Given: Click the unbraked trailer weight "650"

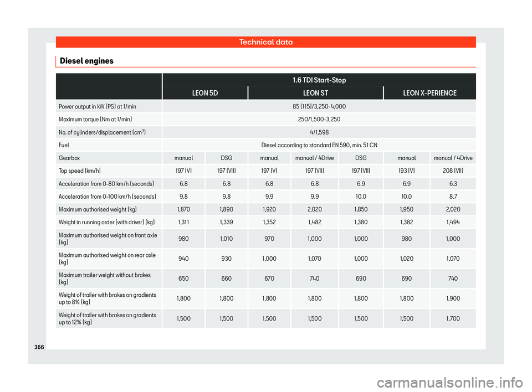Looking at the screenshot, I should tap(183, 278).
